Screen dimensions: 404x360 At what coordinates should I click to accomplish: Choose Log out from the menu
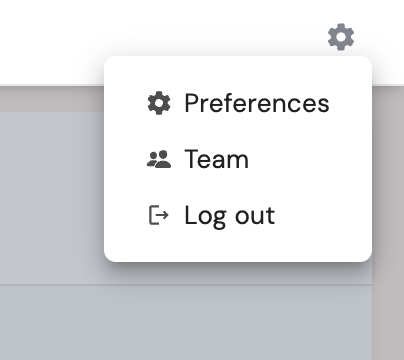[x=238, y=215]
